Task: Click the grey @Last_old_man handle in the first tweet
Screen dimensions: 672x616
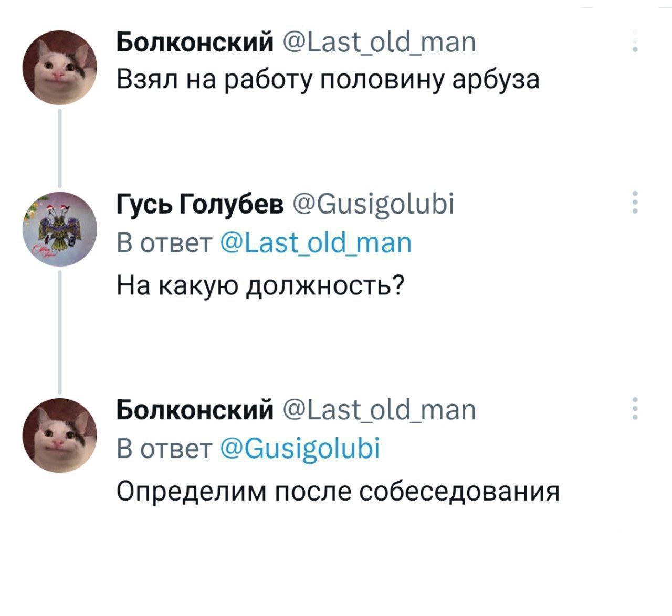Action: coord(379,42)
